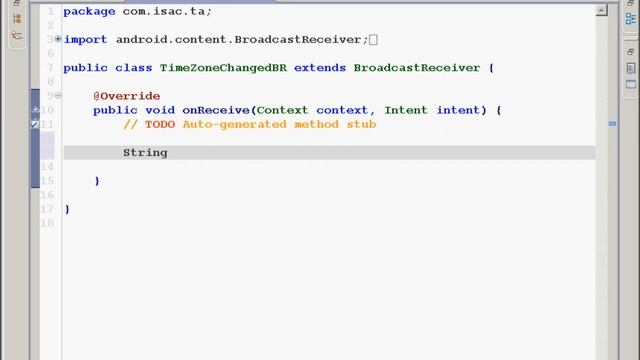Image resolution: width=640 pixels, height=360 pixels.
Task: Click line number 7 in the ruler
Action: [x=51, y=68]
